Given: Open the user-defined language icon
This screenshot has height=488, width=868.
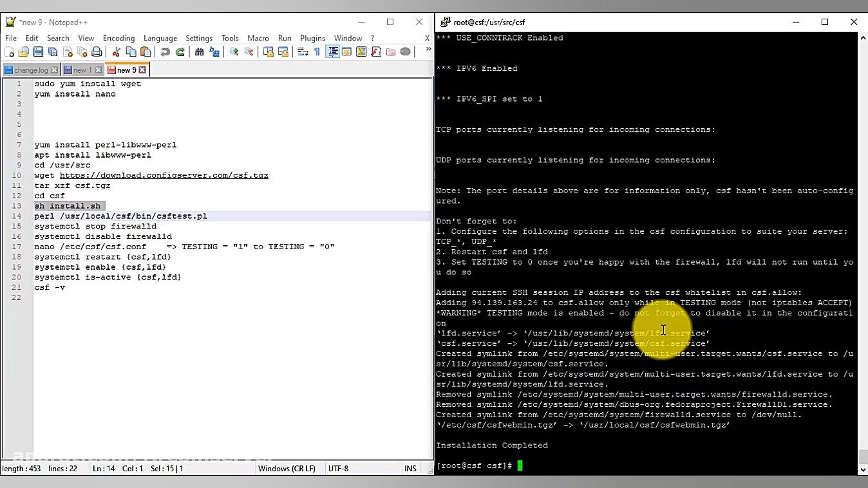Looking at the screenshot, I should (x=347, y=52).
